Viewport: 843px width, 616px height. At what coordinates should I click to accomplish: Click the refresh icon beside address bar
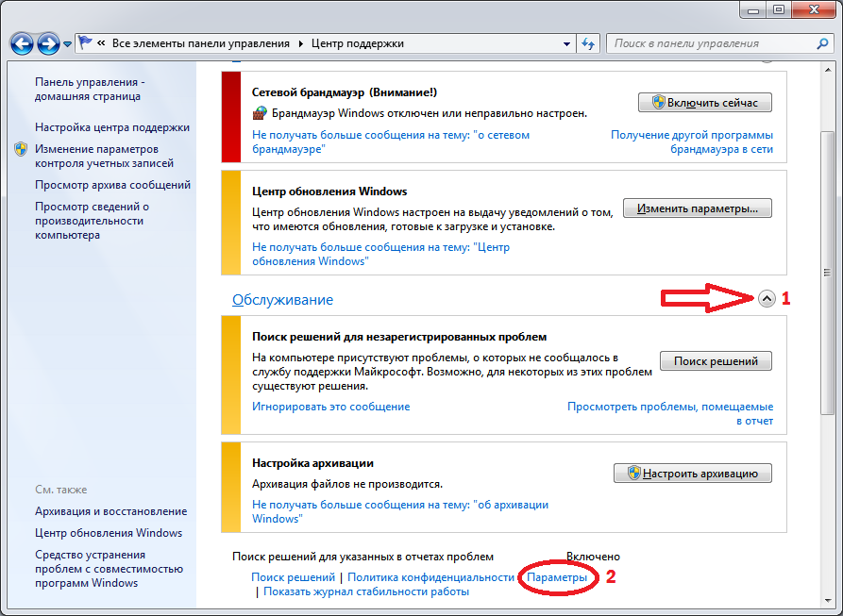(589, 43)
